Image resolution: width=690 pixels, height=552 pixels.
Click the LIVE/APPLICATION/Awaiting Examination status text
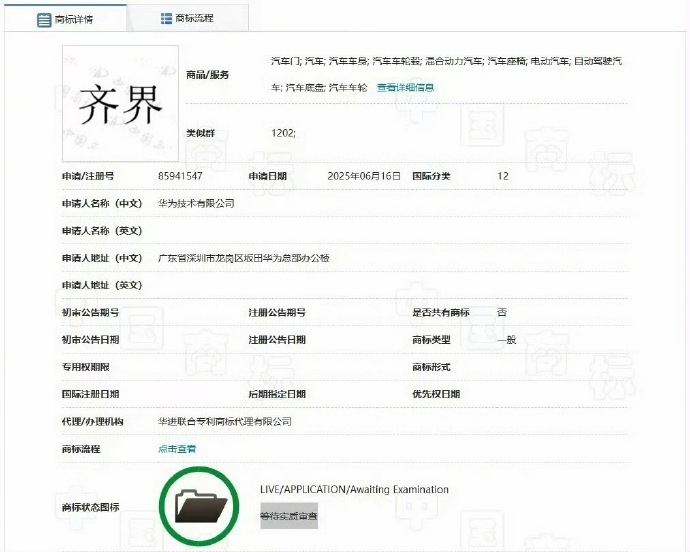coord(354,489)
